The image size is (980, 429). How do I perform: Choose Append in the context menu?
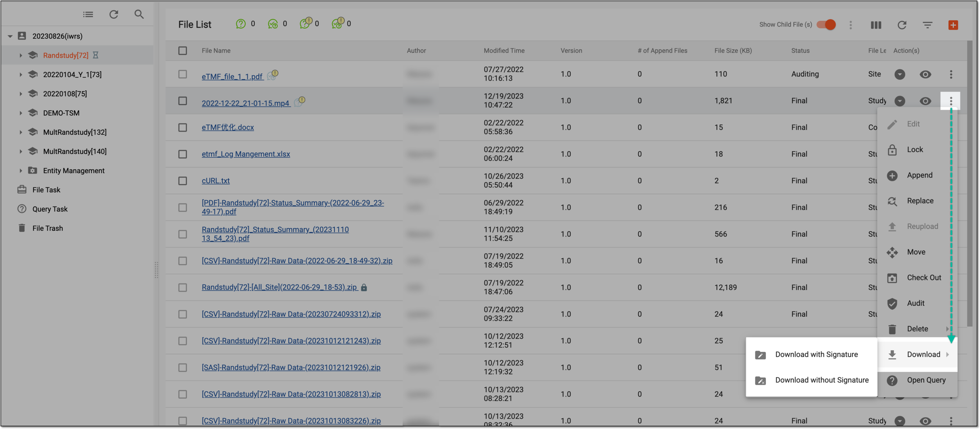[917, 176]
